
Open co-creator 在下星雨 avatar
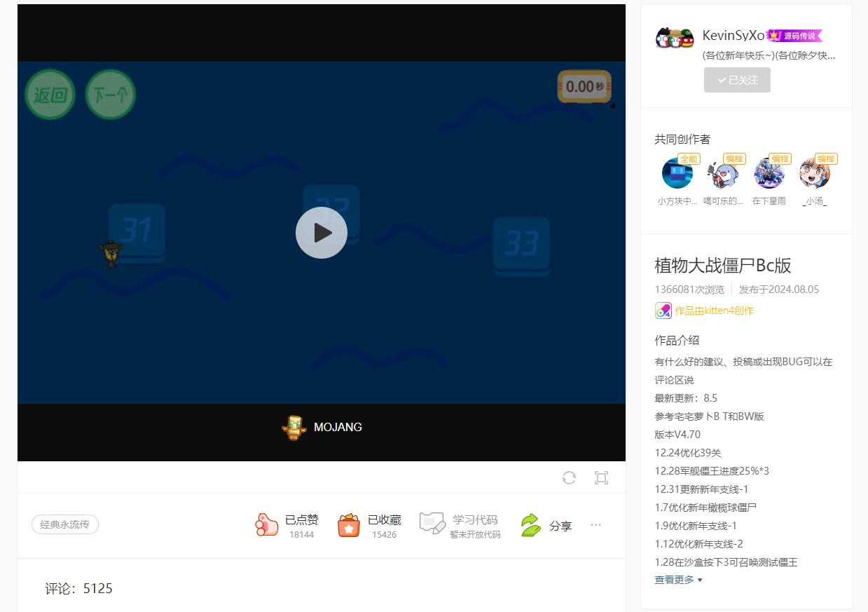[x=769, y=173]
